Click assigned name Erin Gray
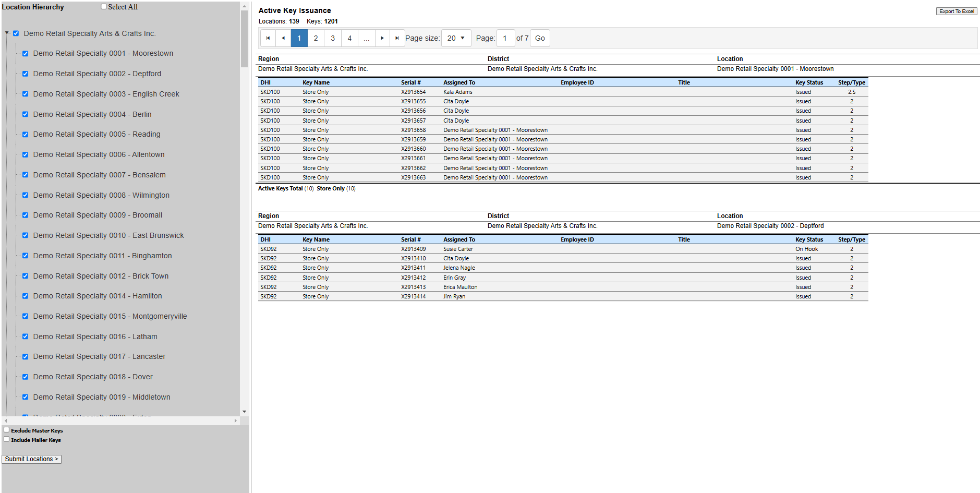Viewport: 980px width, 493px height. click(454, 278)
